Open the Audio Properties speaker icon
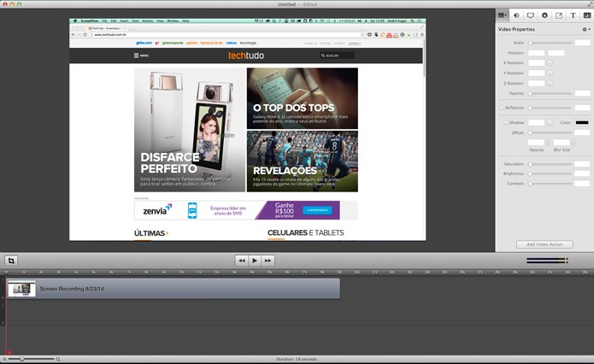The width and height of the screenshot is (594, 364). [x=516, y=15]
